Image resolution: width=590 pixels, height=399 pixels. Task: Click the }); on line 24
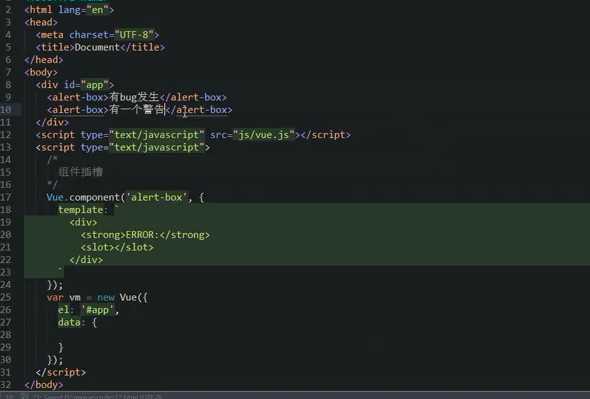(55, 285)
